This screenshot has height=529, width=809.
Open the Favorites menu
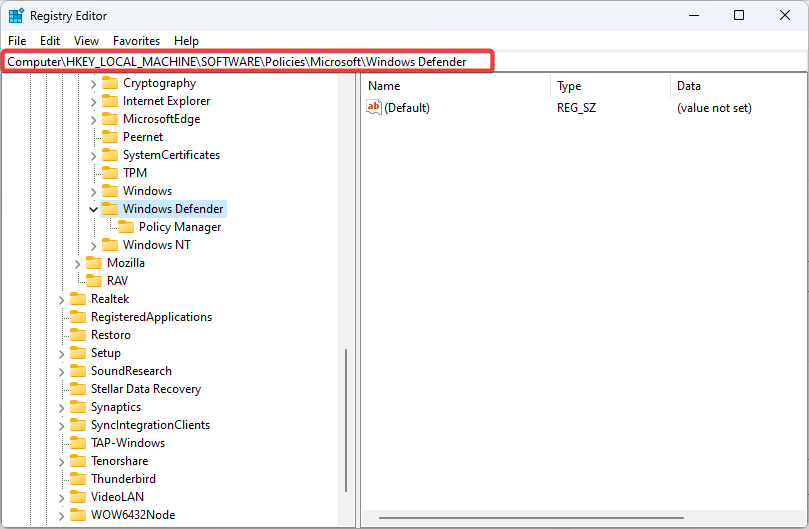coord(136,41)
